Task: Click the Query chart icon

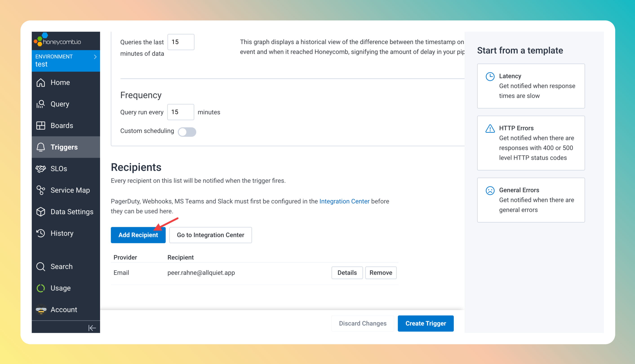Action: point(41,104)
